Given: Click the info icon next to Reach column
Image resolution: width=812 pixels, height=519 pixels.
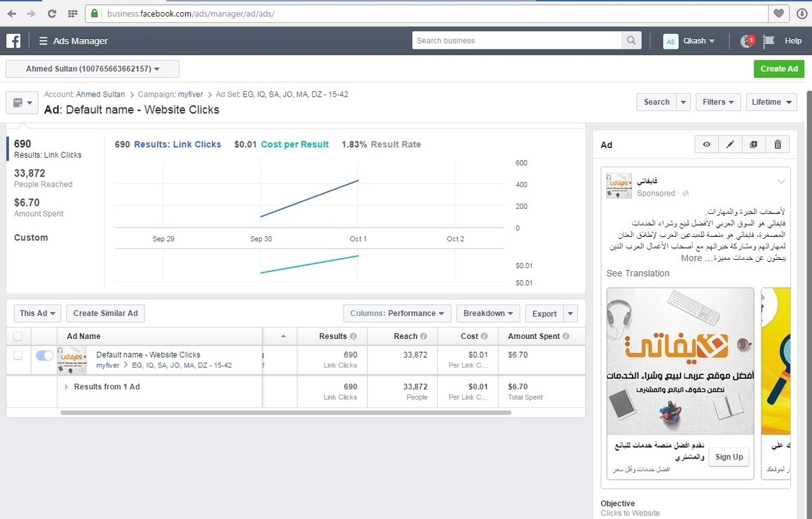Looking at the screenshot, I should (x=424, y=336).
